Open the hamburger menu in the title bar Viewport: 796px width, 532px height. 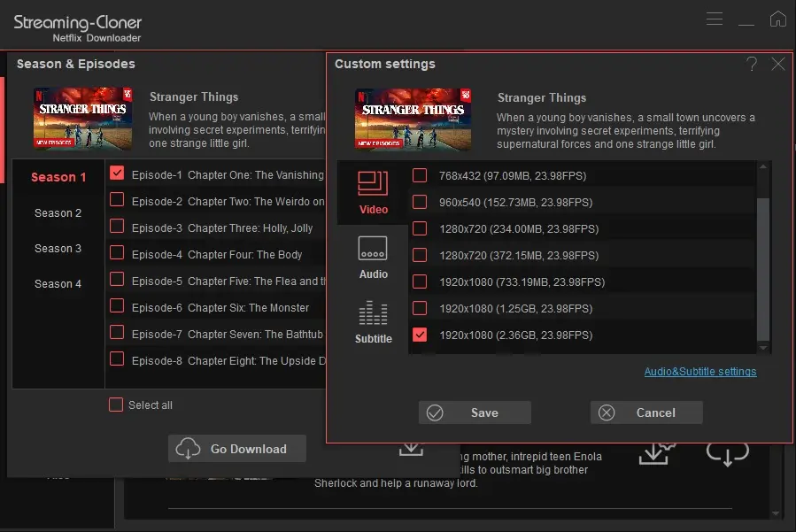tap(715, 19)
